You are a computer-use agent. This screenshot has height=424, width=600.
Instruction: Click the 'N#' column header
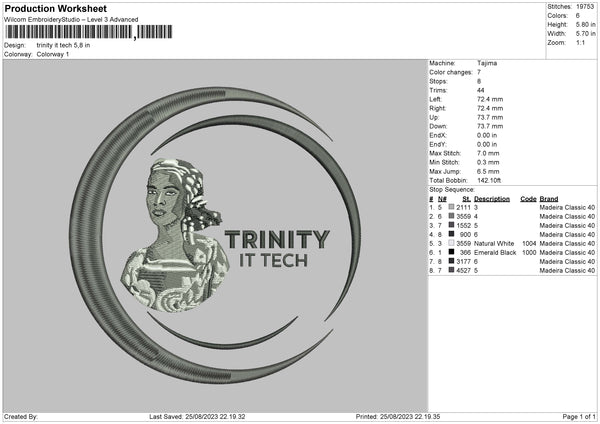point(442,199)
